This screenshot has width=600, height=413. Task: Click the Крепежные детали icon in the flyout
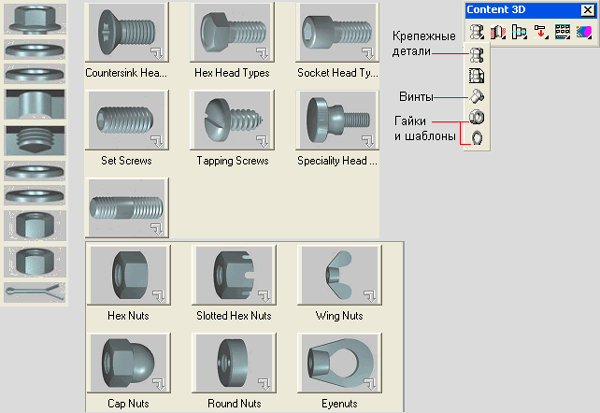[478, 56]
